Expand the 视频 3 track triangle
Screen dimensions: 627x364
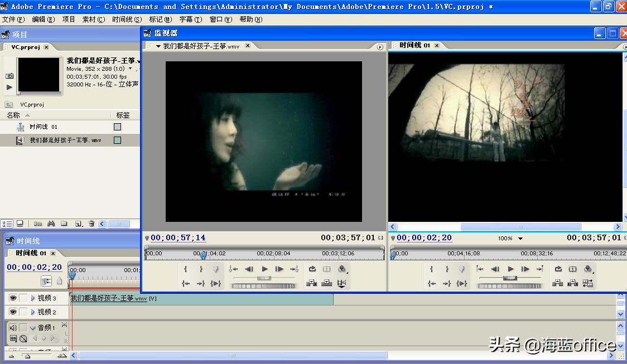click(x=33, y=298)
